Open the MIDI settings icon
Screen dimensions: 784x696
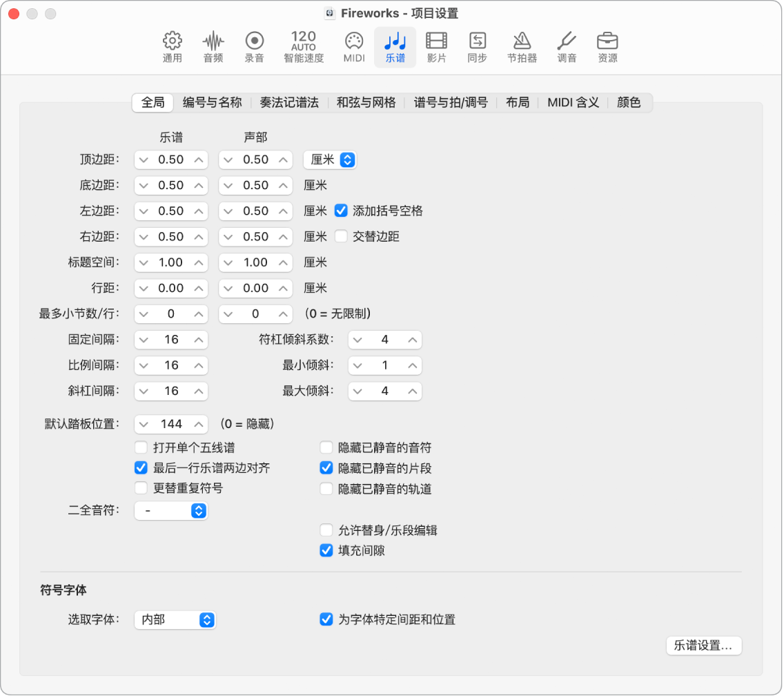(353, 45)
